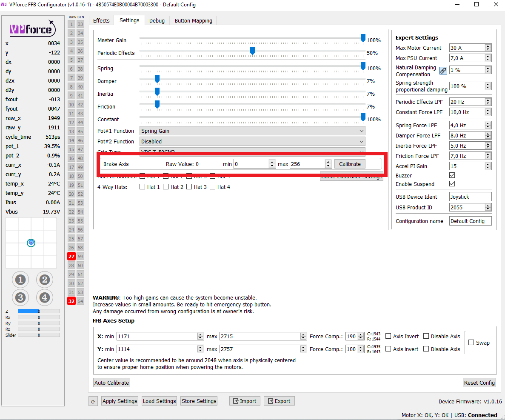
Task: Click the app icon in title bar
Action: coord(4,5)
